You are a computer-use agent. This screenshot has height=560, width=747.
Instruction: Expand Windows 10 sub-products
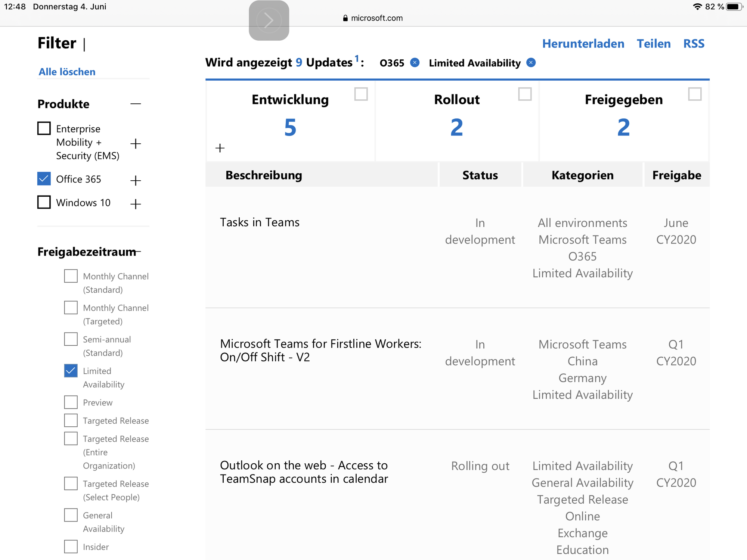pyautogui.click(x=136, y=204)
